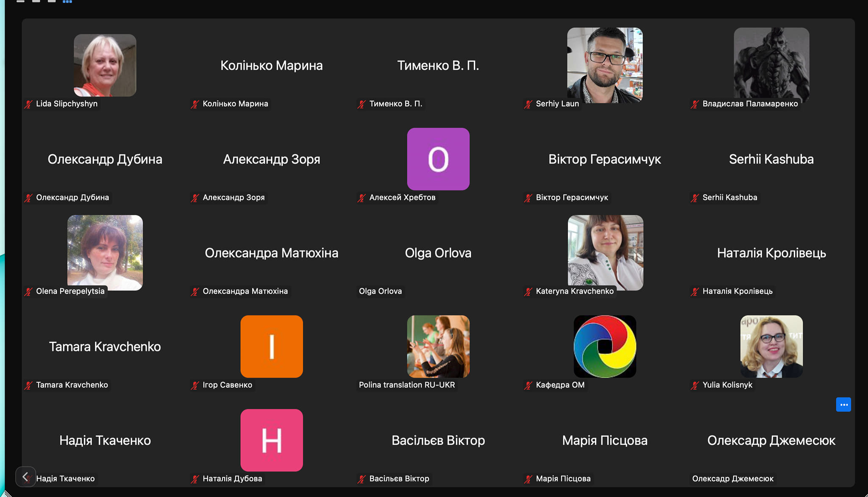Screen dimensions: 868x497
Task: Click muted mic icon for Olena Perepelytsia
Action: coord(28,292)
